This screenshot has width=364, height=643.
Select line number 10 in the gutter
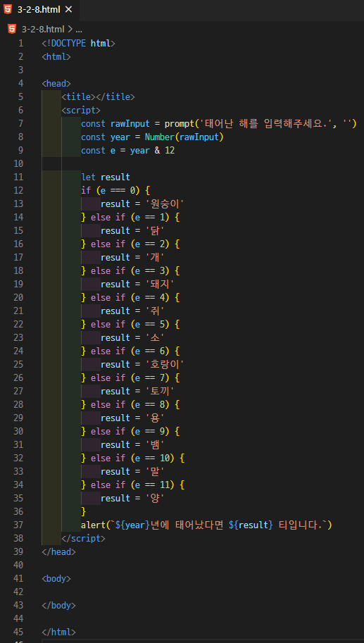tap(18, 163)
